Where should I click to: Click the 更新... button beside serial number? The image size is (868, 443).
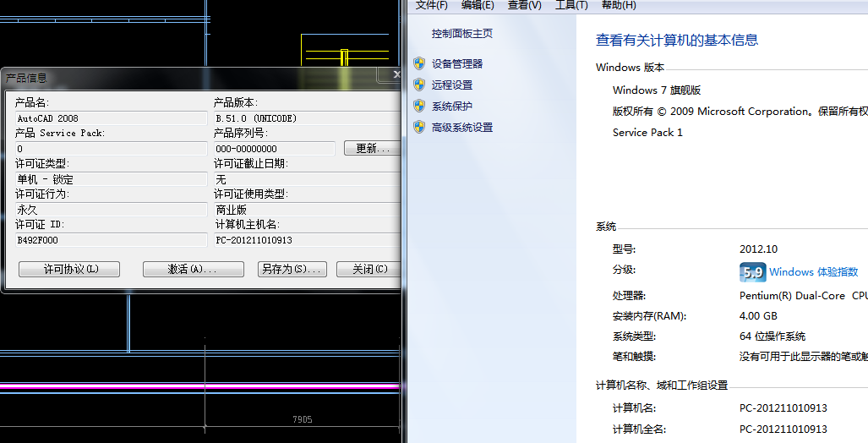pos(372,149)
